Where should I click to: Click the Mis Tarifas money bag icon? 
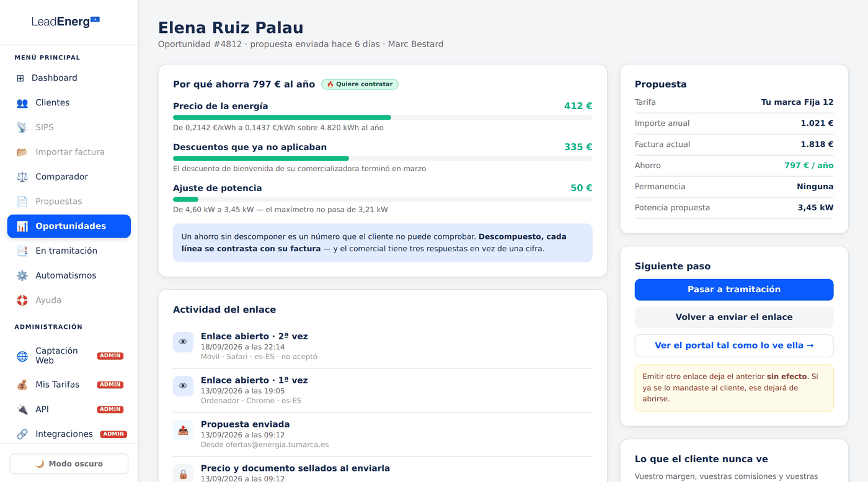[x=22, y=385]
